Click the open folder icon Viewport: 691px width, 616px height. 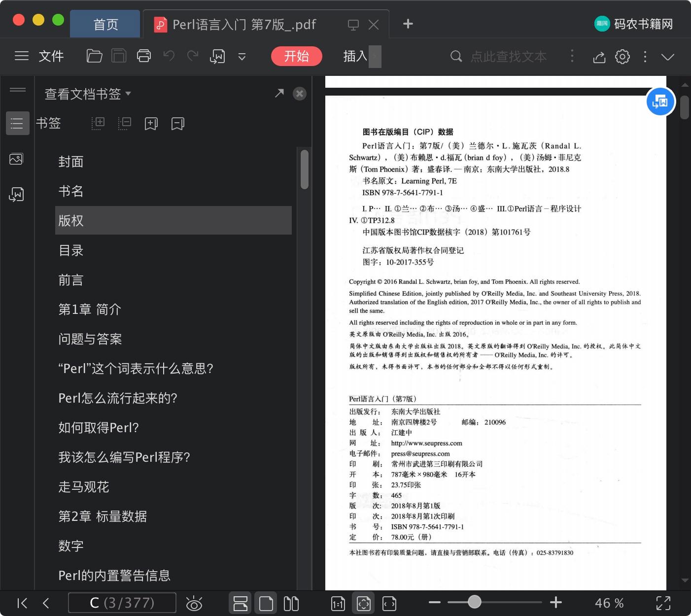tap(94, 56)
